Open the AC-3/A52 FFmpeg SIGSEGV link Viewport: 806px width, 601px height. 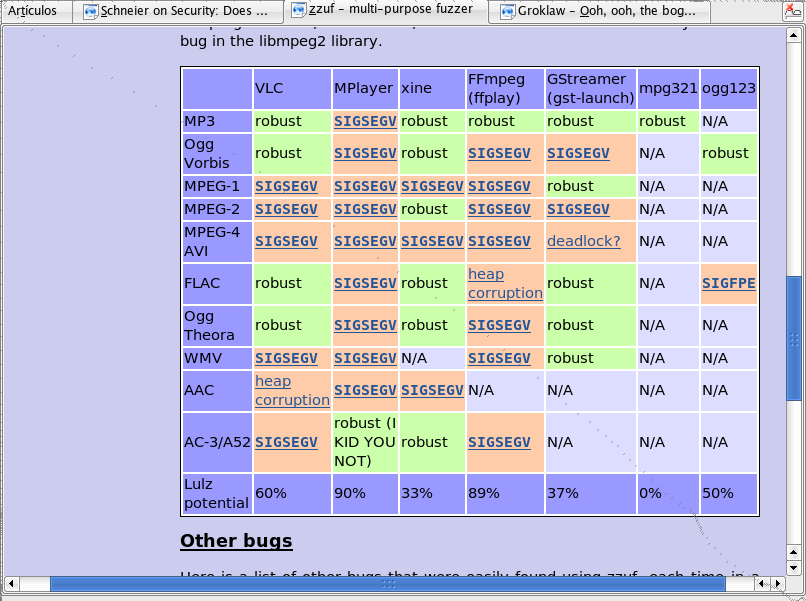[499, 443]
